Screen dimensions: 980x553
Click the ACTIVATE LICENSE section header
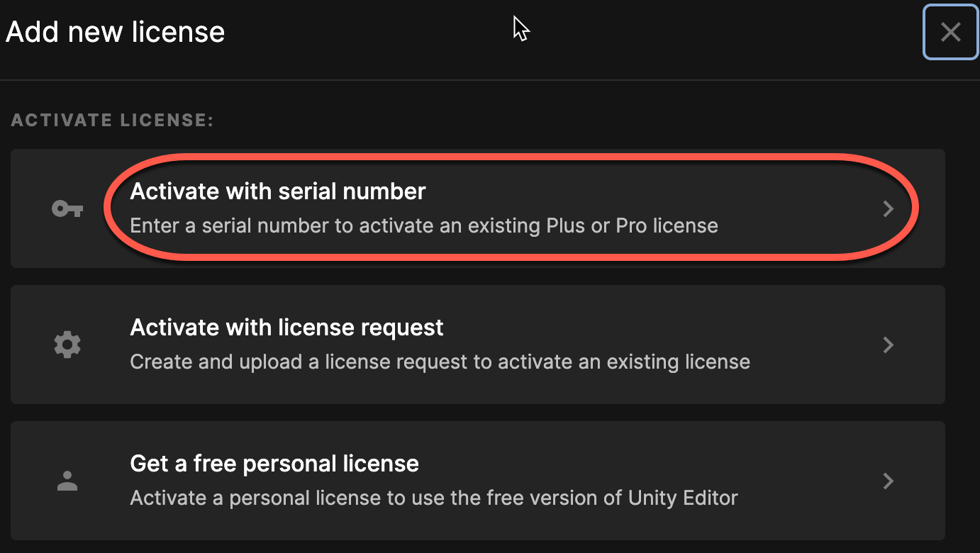tap(111, 120)
